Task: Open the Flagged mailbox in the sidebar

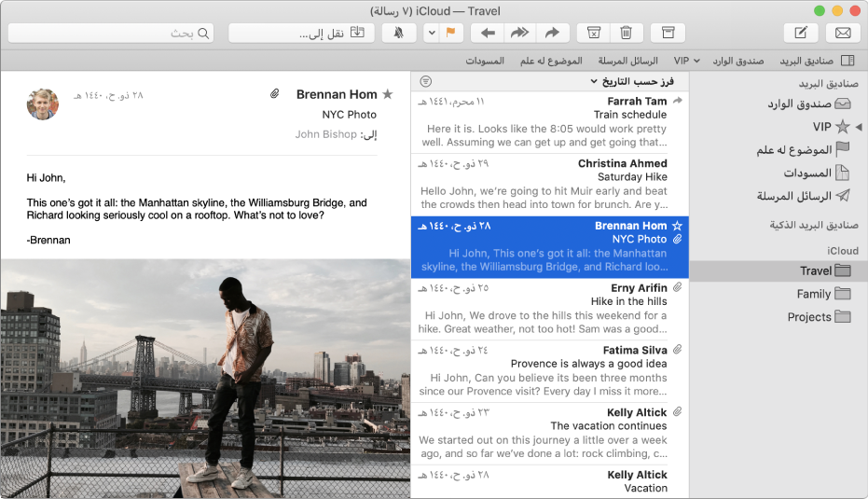Action: coord(778,149)
